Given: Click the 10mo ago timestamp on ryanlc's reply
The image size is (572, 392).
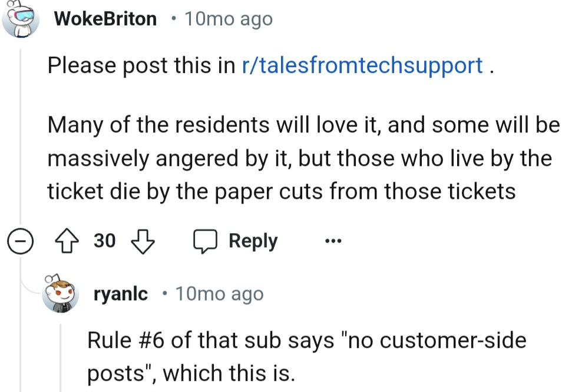Looking at the screenshot, I should click(219, 293).
